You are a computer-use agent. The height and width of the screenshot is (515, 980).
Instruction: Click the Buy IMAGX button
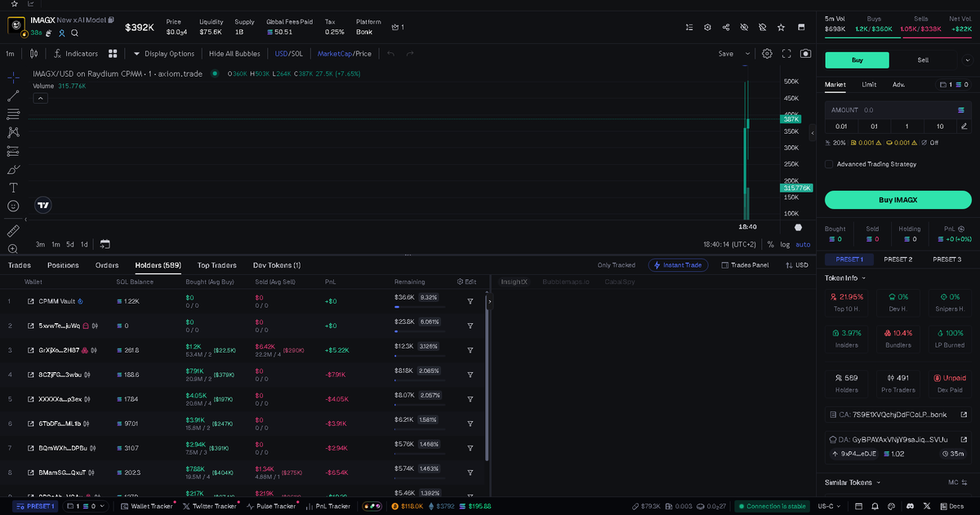point(898,200)
